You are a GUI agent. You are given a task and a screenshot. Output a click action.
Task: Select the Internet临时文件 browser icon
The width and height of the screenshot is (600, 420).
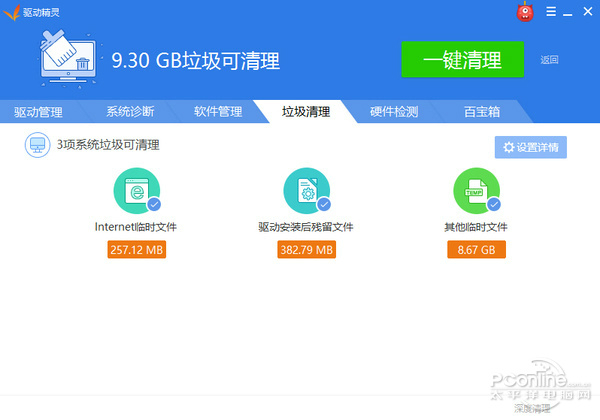click(x=137, y=190)
